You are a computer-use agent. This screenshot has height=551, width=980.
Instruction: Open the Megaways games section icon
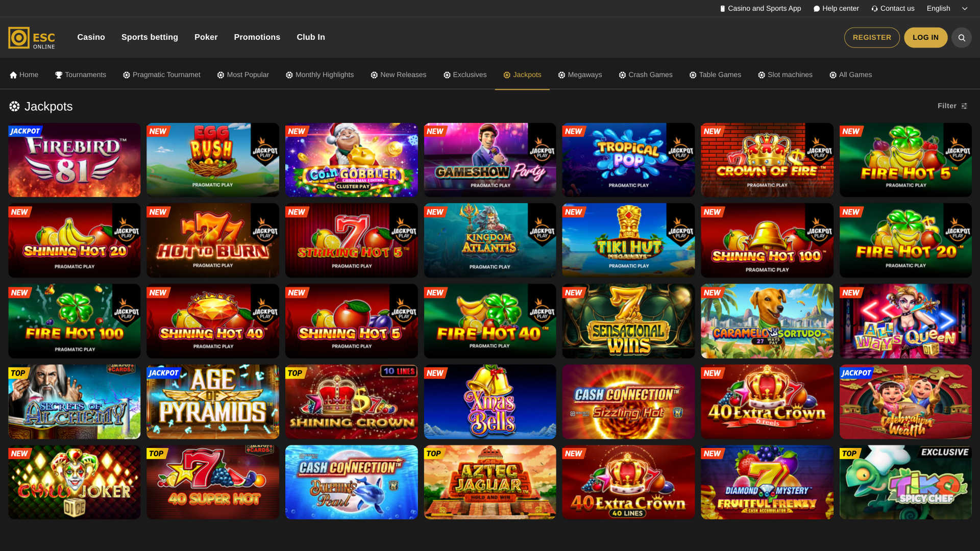561,74
